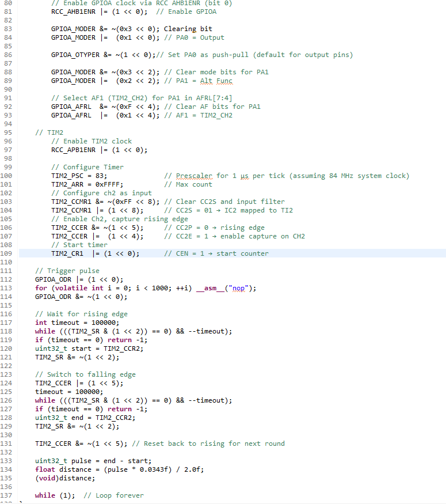
Task: Click the 'GPIOA_AFRL |= (0x1 << 4);' statement
Action: click(105, 115)
